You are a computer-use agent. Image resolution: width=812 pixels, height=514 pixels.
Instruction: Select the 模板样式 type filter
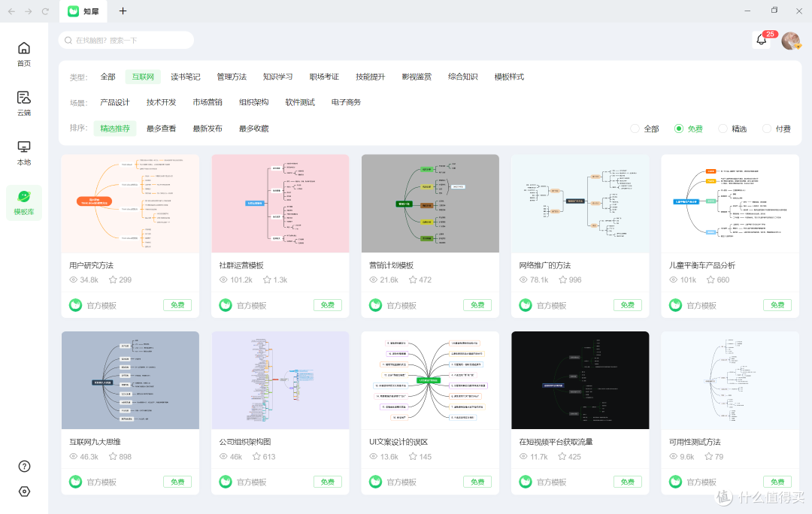(509, 77)
